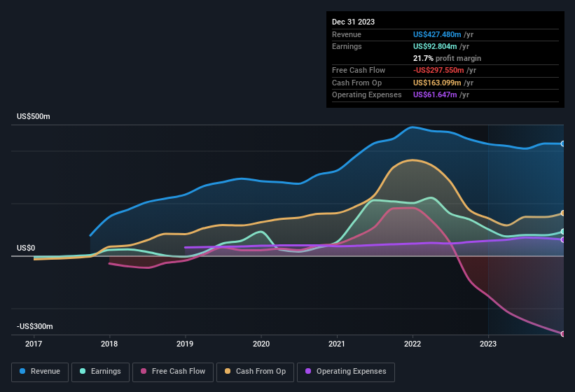Click the Operating Expenses endpoint marker
The height and width of the screenshot is (392, 575).
563,239
